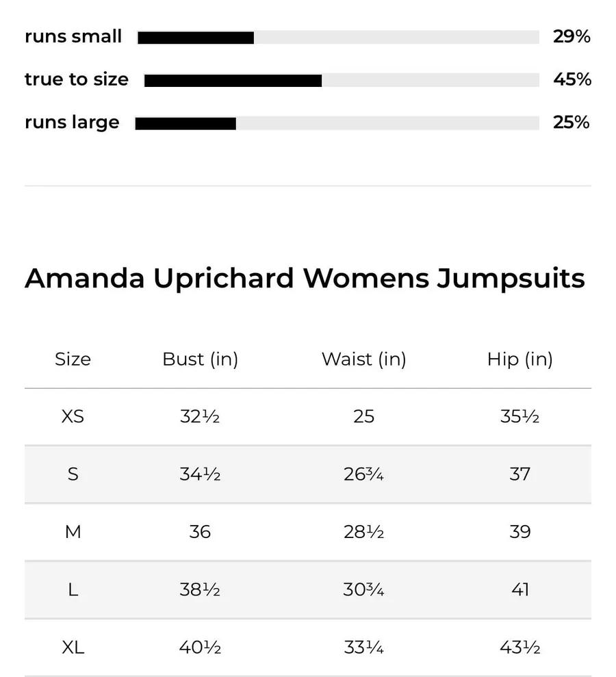The width and height of the screenshot is (616, 677).
Task: Click the runs large progress bar
Action: (x=337, y=123)
